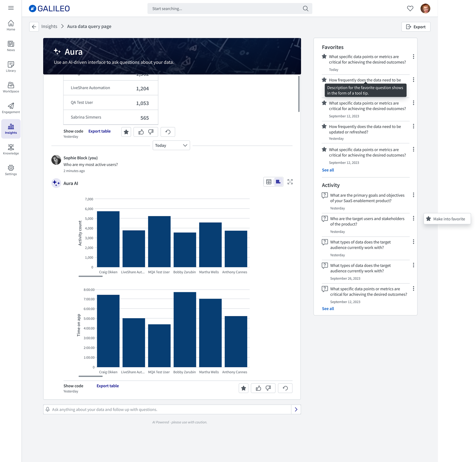Screen dimensions: 476x462
Task: Click Show code under the charts
Action: (73, 386)
